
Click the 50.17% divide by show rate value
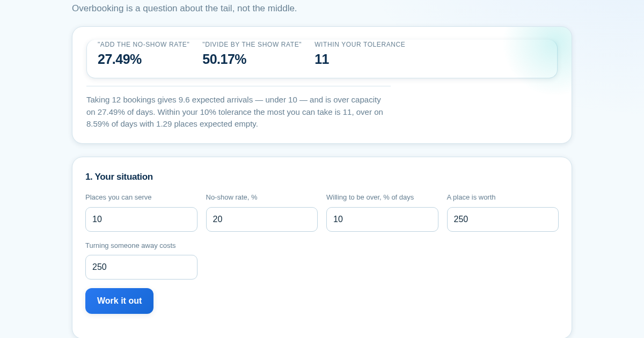click(224, 59)
